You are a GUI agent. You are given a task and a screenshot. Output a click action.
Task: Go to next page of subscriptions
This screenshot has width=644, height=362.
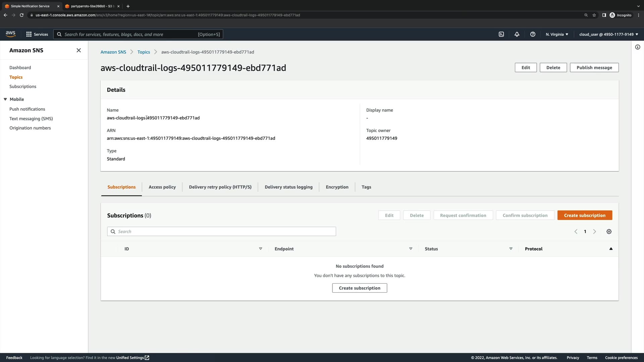594,232
